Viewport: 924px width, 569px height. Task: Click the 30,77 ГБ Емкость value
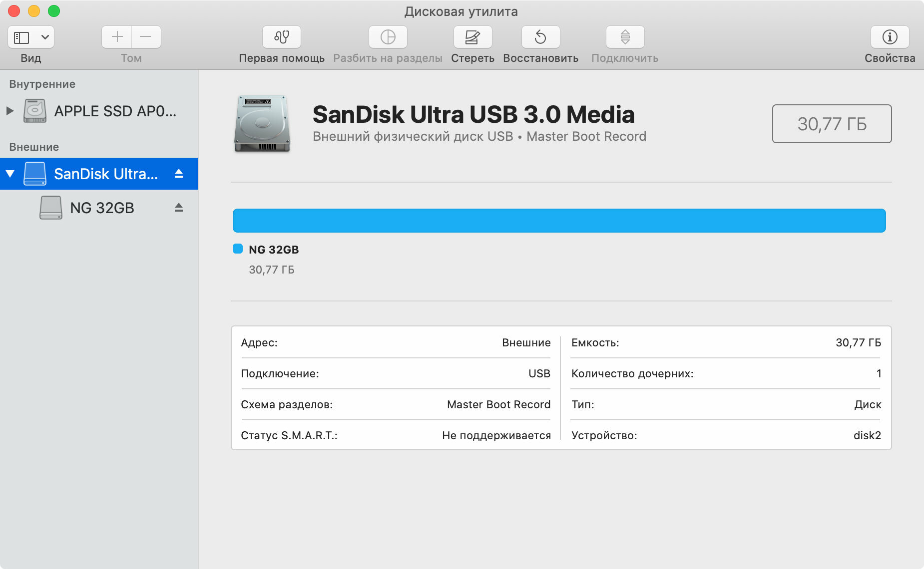859,342
